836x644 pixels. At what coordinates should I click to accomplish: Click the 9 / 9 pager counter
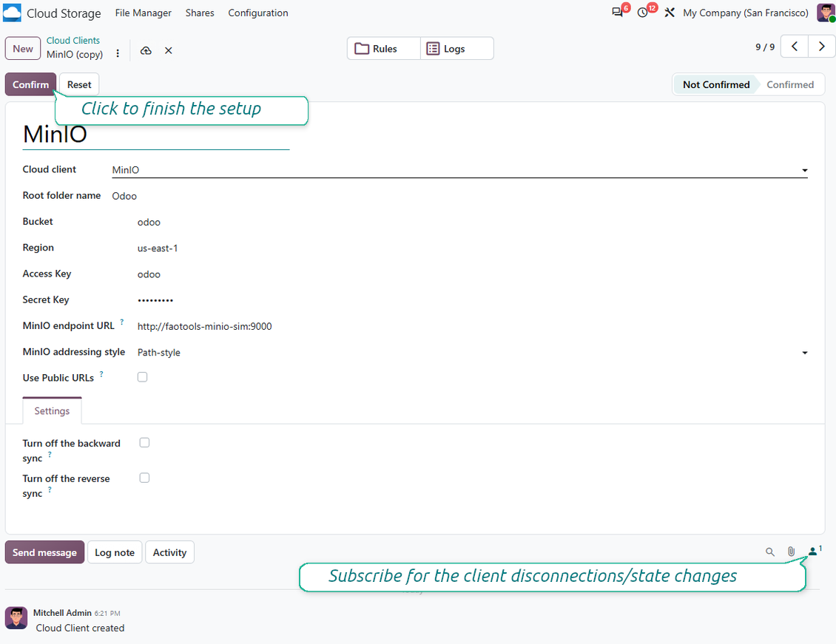point(764,47)
